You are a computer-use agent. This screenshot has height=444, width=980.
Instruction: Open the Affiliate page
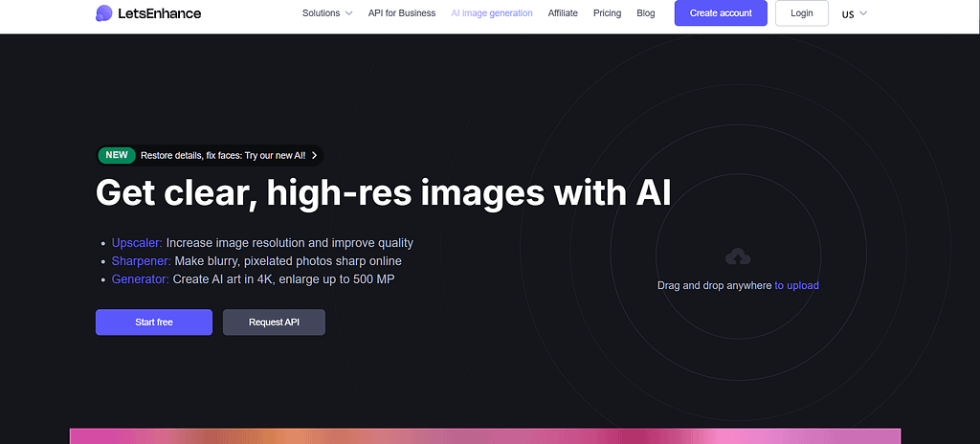click(563, 13)
